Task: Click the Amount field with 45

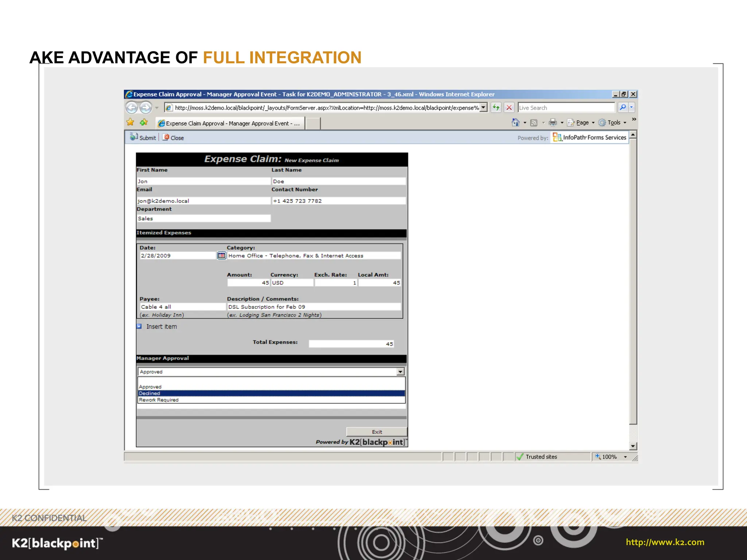Action: click(248, 283)
